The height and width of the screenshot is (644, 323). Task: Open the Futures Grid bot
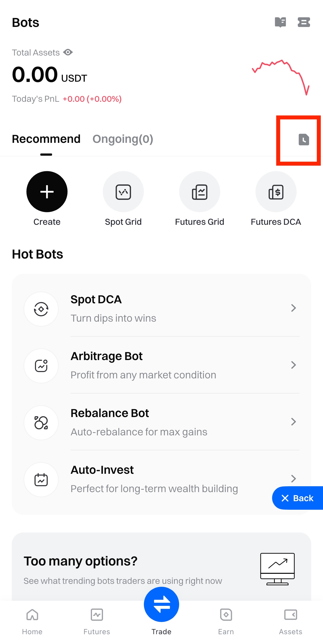[x=199, y=192]
